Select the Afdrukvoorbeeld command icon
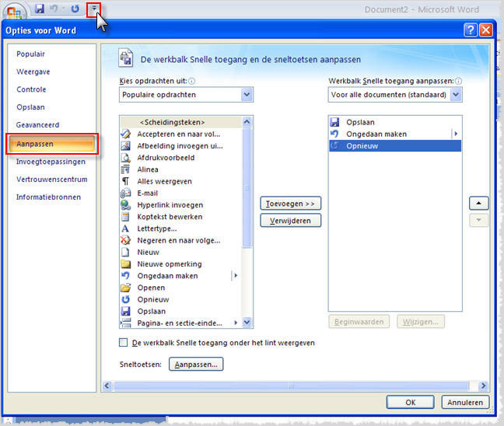 pyautogui.click(x=125, y=158)
